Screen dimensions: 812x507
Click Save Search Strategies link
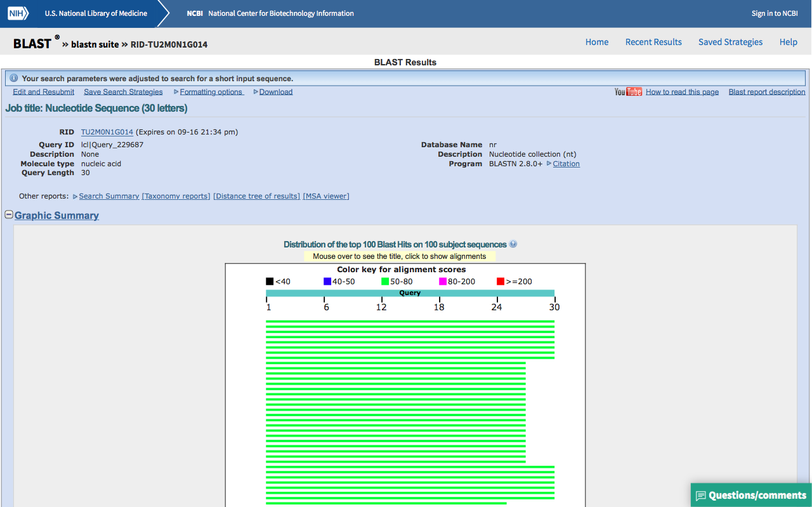123,92
